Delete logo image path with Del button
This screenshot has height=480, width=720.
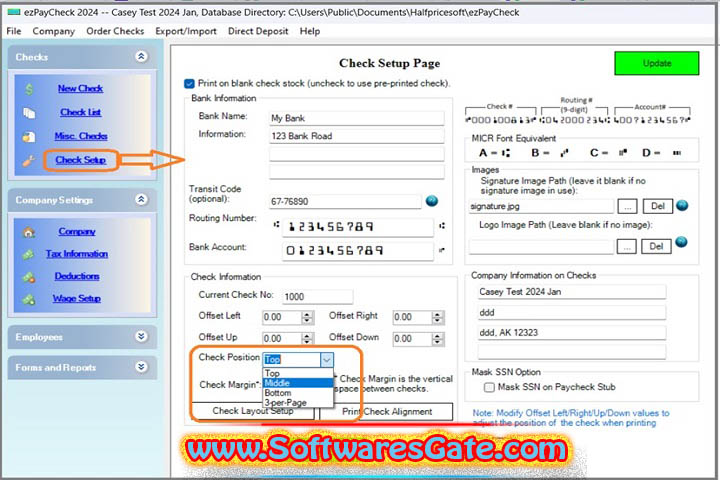tap(656, 247)
